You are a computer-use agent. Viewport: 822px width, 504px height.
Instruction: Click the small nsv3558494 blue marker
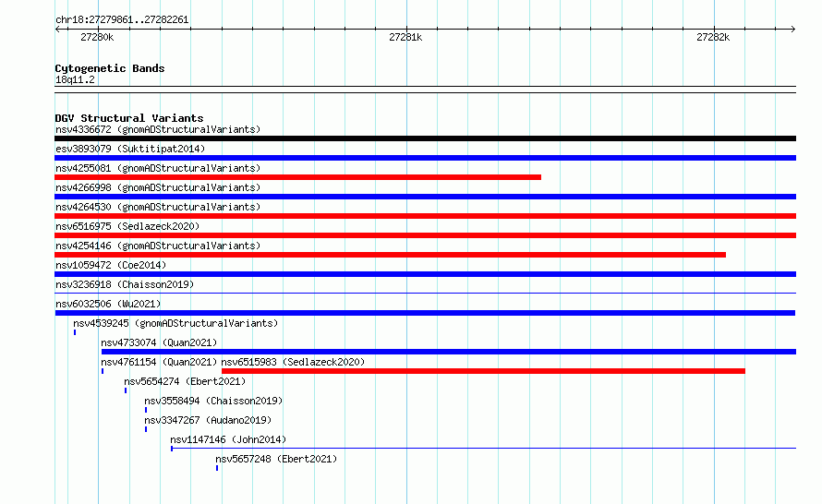[x=146, y=410]
